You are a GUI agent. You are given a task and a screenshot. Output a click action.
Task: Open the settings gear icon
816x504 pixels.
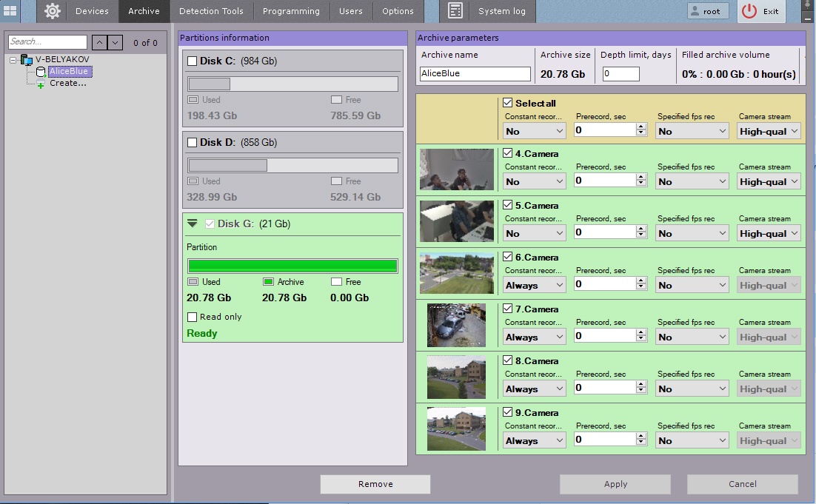[x=52, y=11]
